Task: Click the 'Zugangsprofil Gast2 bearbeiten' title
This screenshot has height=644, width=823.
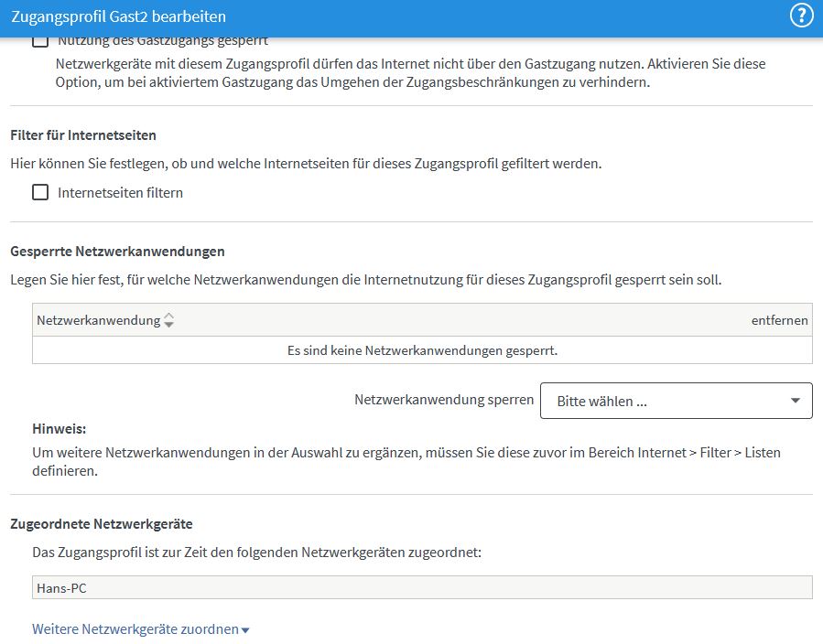Action: pyautogui.click(x=119, y=16)
